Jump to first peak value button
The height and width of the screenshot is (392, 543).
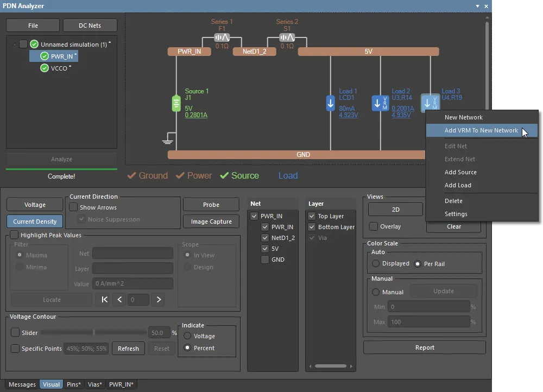coord(105,300)
